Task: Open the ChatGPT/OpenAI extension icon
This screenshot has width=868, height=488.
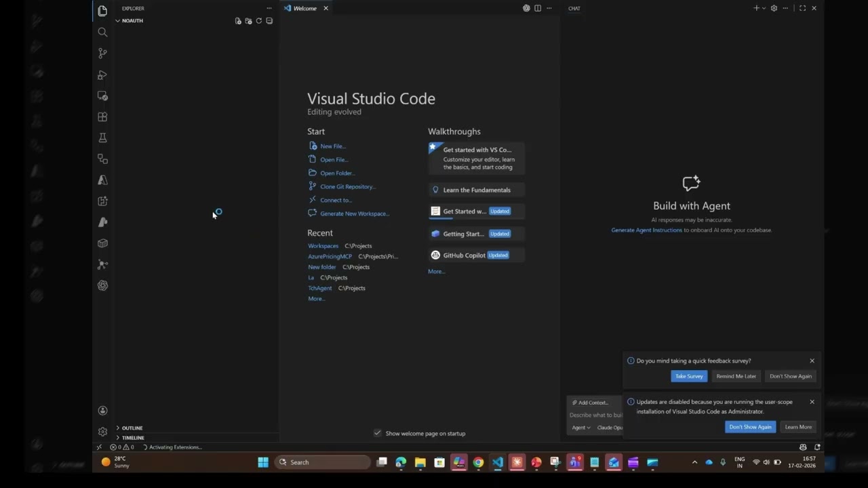Action: [102, 285]
